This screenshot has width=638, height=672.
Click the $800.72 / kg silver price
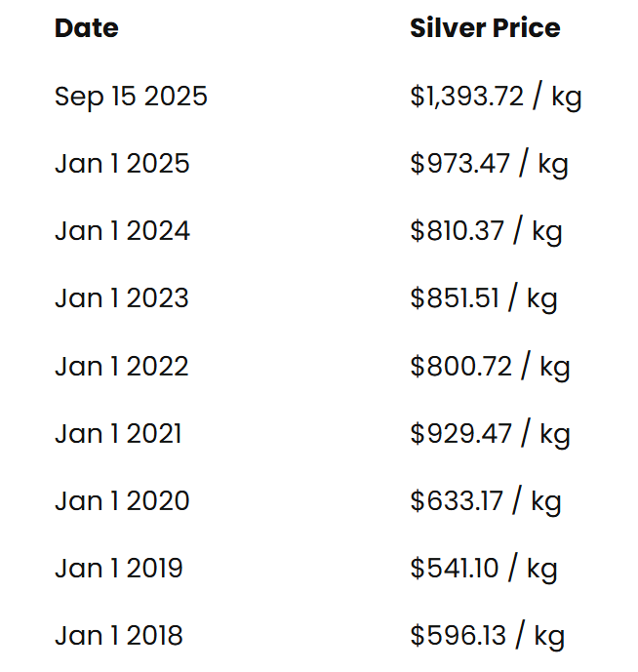pos(490,367)
